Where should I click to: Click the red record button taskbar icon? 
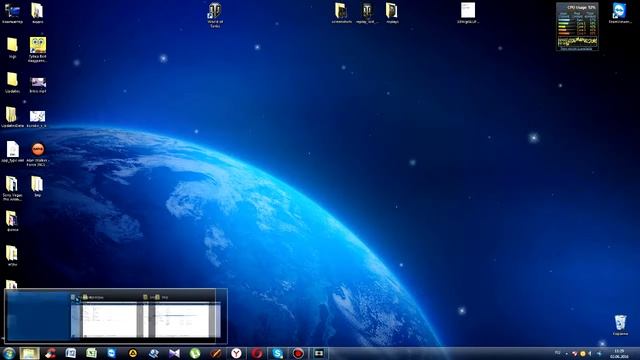pyautogui.click(x=298, y=353)
